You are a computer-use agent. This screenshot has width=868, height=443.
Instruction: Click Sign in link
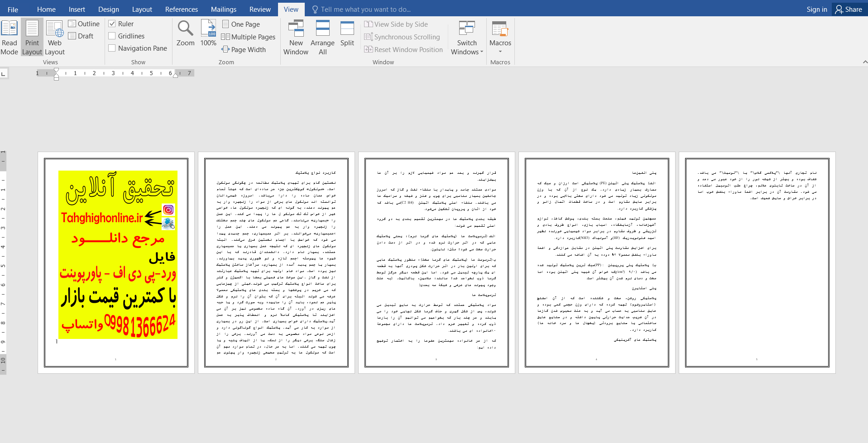coord(817,10)
